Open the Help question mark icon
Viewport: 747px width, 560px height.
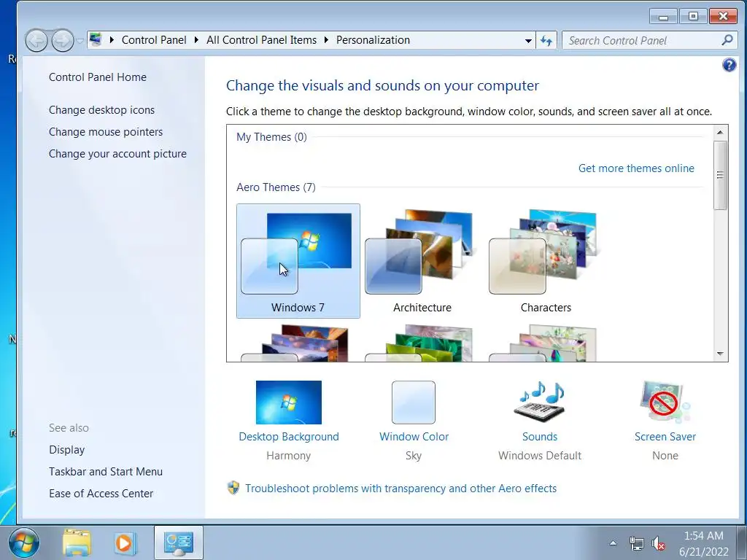[729, 65]
